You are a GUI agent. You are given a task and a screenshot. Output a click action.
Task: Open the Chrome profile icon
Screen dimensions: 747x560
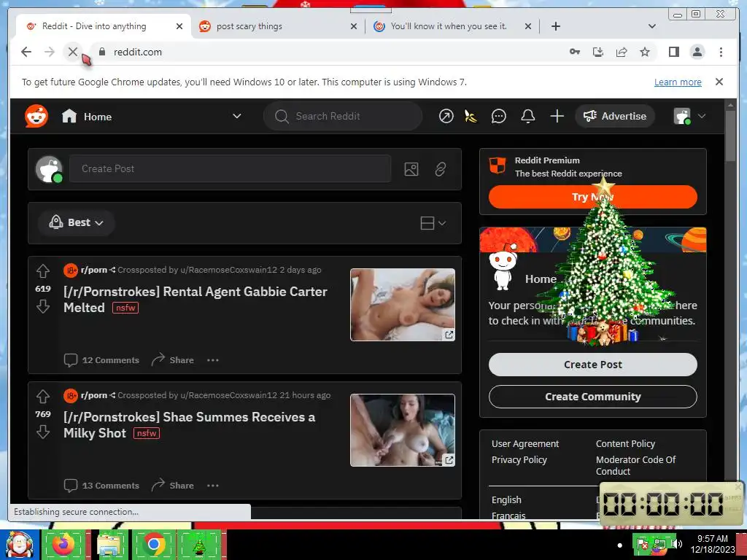(x=697, y=52)
